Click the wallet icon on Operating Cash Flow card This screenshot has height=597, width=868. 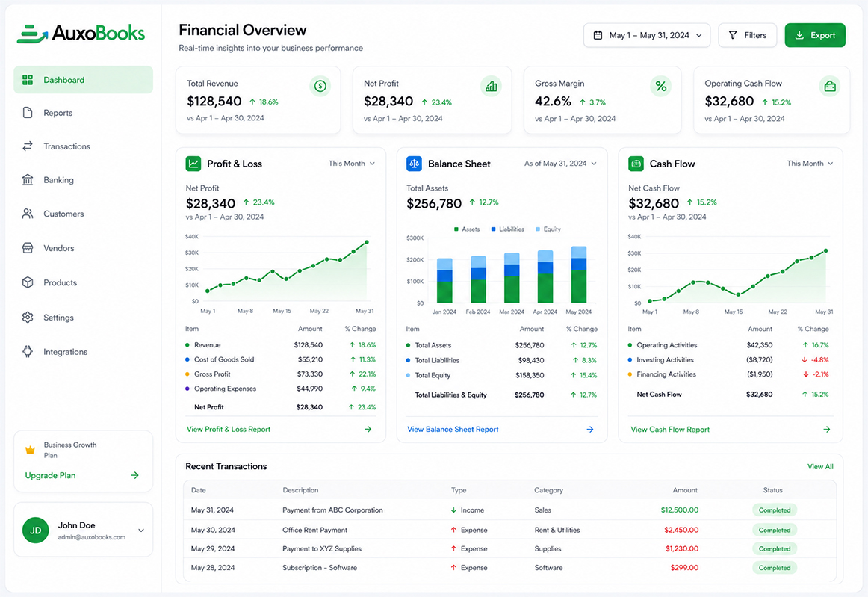click(830, 86)
